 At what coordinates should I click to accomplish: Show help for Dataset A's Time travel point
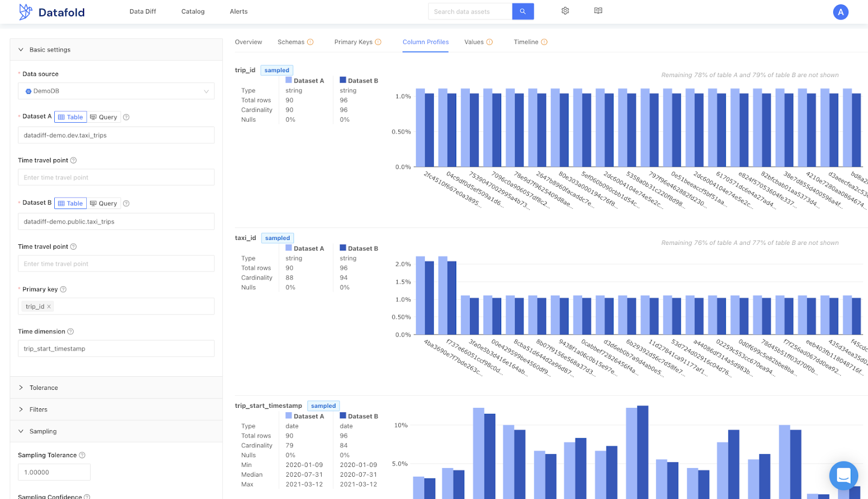tap(74, 160)
